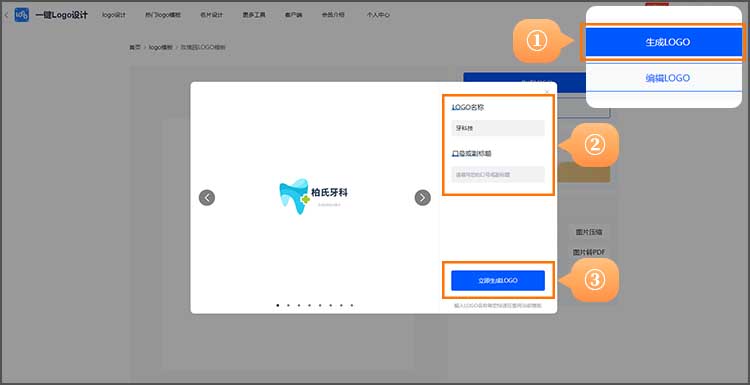Open the 名片设计 menu item

tap(211, 15)
